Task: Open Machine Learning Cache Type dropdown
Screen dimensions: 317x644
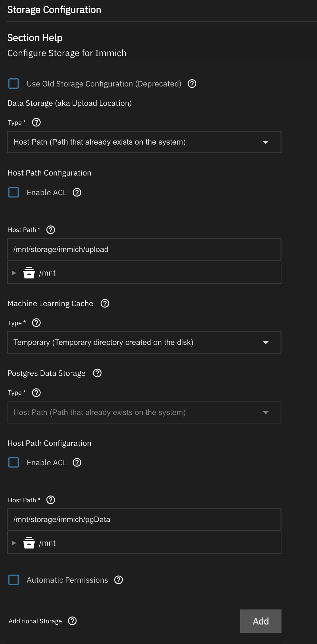Action: pos(144,342)
